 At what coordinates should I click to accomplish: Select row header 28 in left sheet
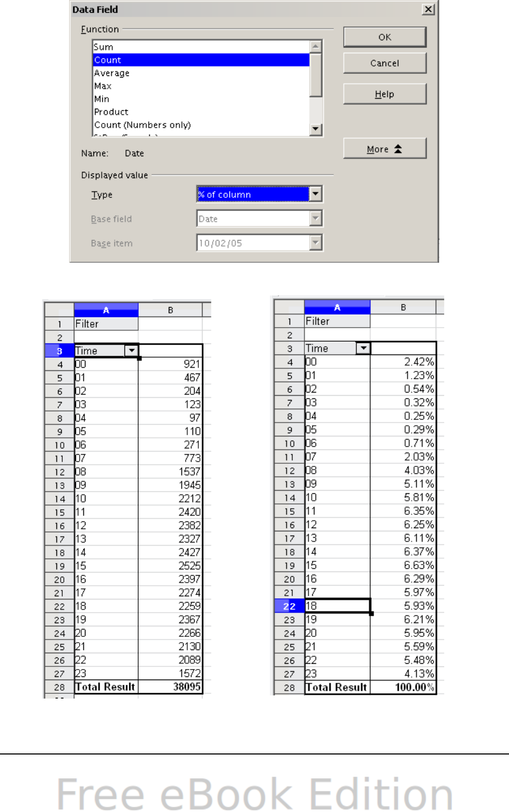pos(60,687)
